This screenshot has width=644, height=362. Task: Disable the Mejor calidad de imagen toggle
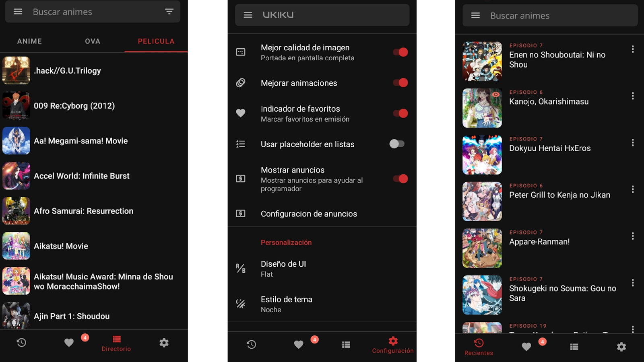[x=400, y=52]
